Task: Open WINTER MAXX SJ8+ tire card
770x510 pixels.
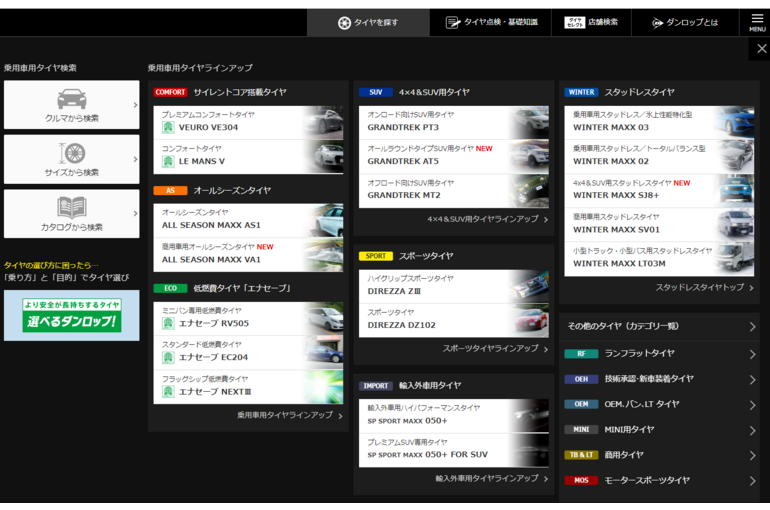Action: (x=659, y=191)
